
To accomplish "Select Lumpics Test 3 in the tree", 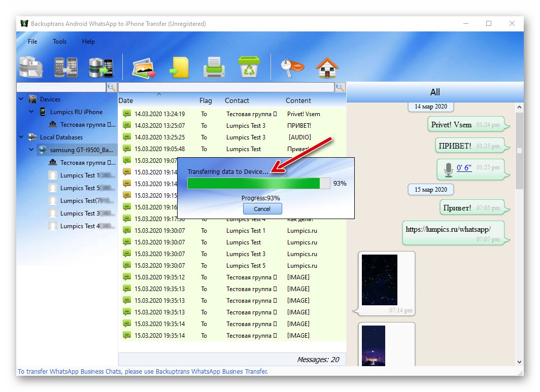I will point(82,213).
